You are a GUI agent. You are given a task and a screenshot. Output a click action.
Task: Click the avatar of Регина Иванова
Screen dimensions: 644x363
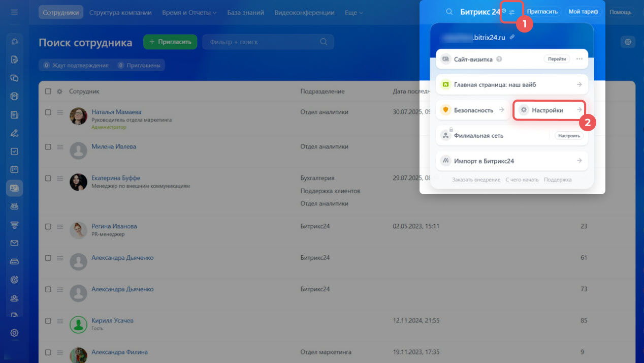point(78,230)
